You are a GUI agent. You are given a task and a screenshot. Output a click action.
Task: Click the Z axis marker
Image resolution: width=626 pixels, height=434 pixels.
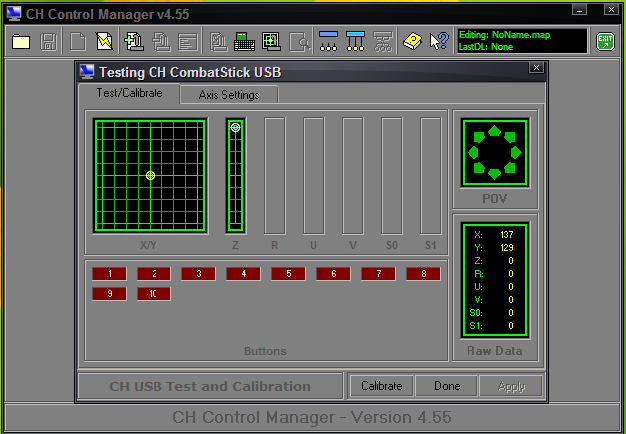point(235,127)
